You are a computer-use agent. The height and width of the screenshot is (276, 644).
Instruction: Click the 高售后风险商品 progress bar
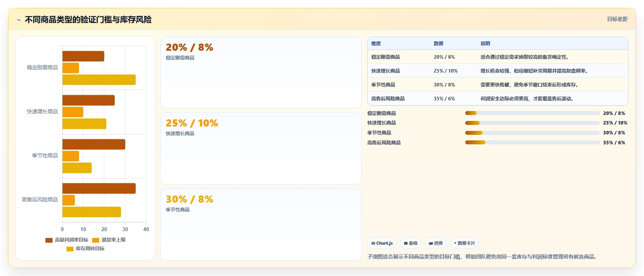point(532,142)
